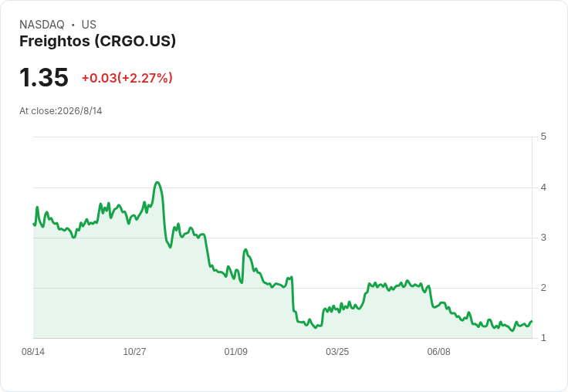This screenshot has width=568, height=392.
Task: Click the 03/25 date axis label
Action: coord(337,351)
